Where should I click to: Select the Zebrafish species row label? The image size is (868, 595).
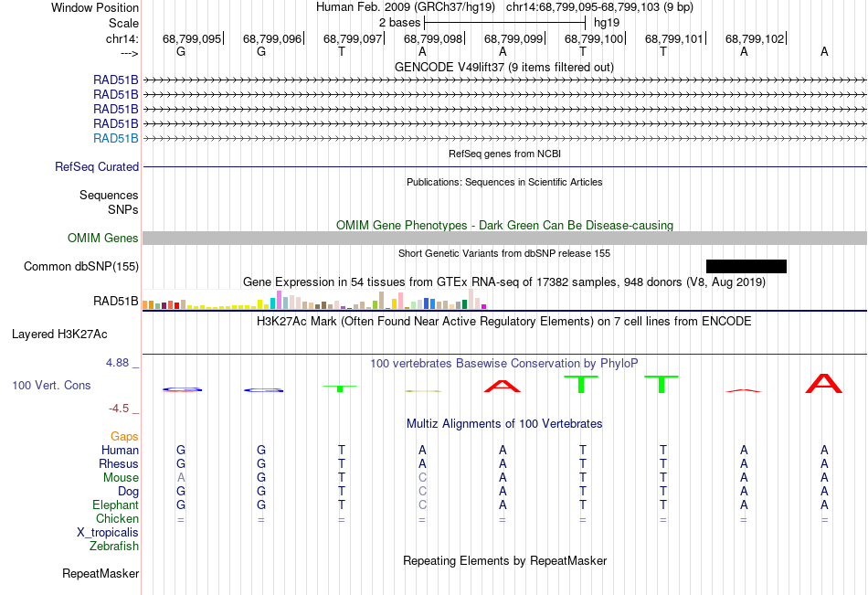click(114, 547)
